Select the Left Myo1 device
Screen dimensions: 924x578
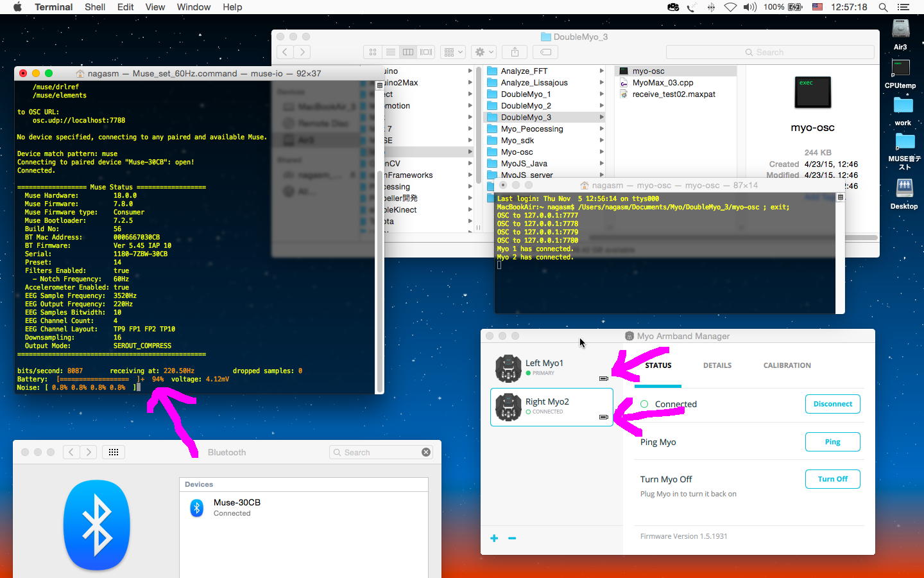click(552, 368)
